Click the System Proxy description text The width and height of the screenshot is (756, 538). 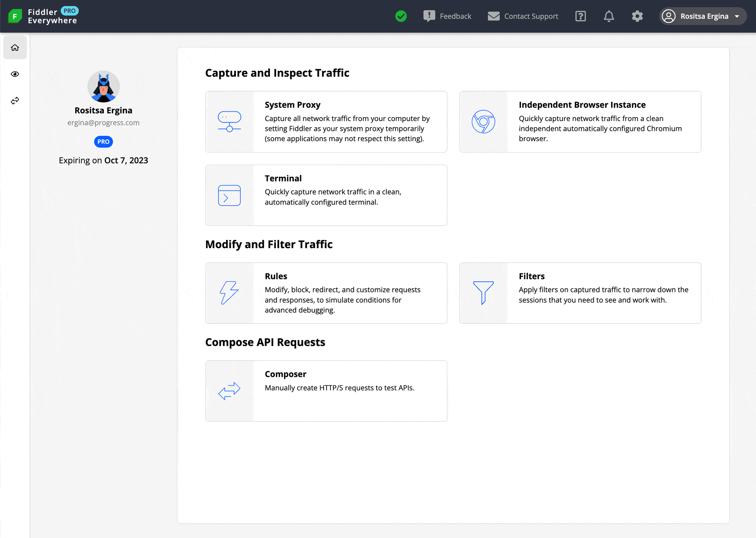347,129
